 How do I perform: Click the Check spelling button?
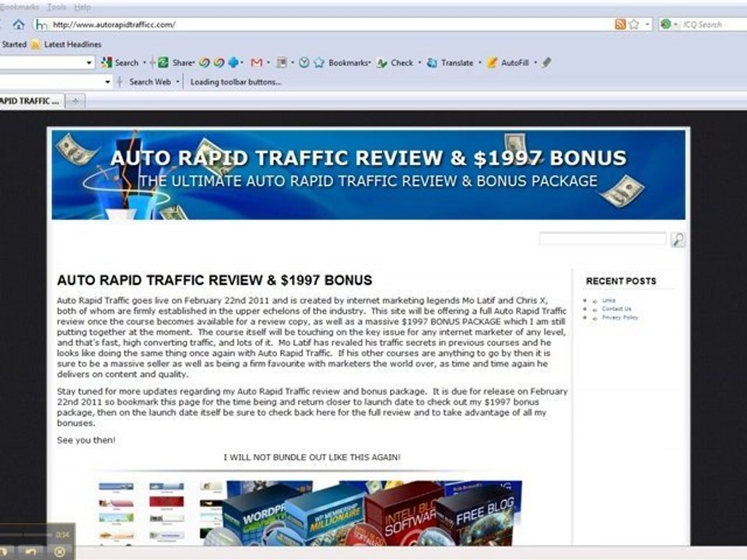tap(395, 62)
